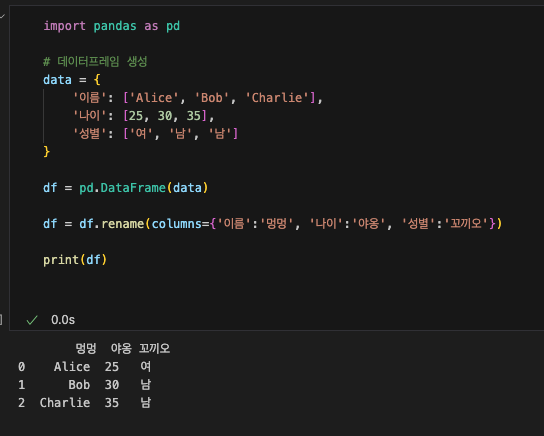Click the 'data = {' line
The width and height of the screenshot is (544, 436).
(71, 80)
